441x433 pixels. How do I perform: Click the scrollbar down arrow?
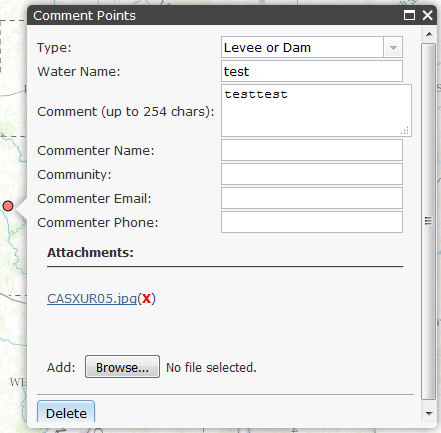coord(429,414)
